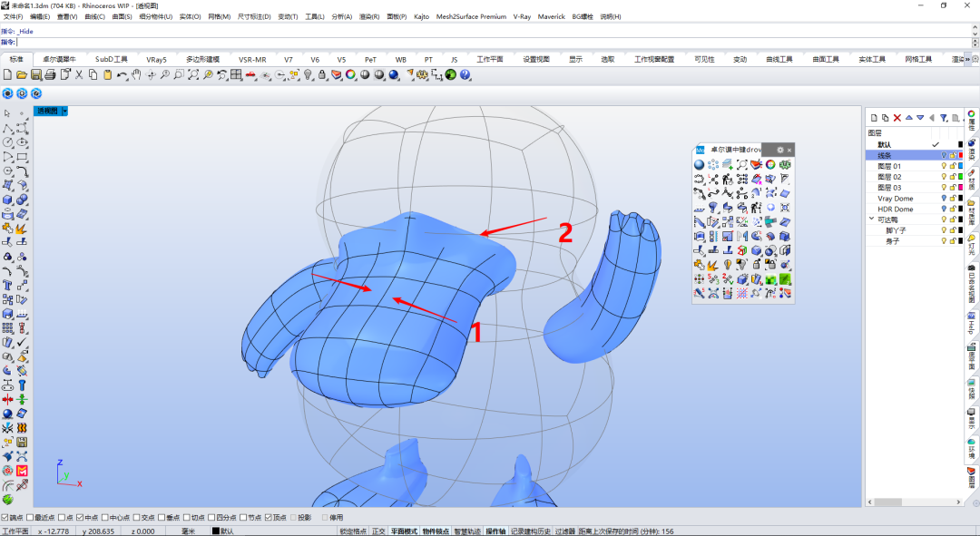980x536 pixels.
Task: Toggle visibility bulb of 图层 01
Action: pos(944,166)
